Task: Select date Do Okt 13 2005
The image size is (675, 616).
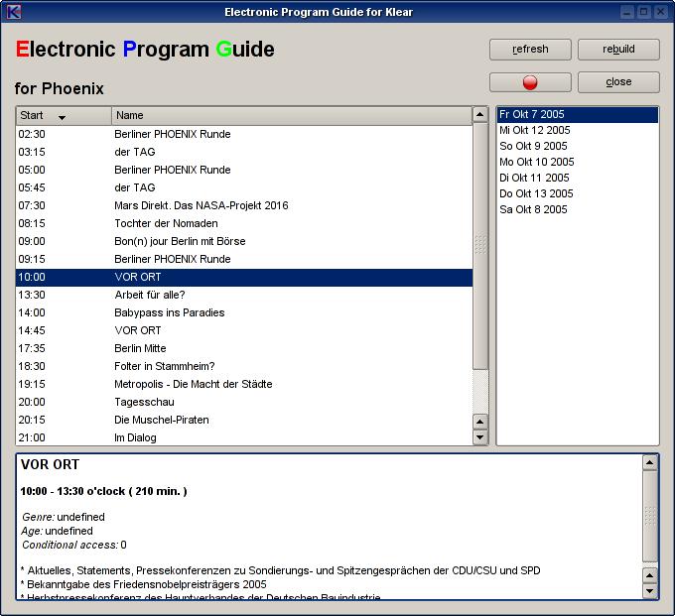Action: 578,194
